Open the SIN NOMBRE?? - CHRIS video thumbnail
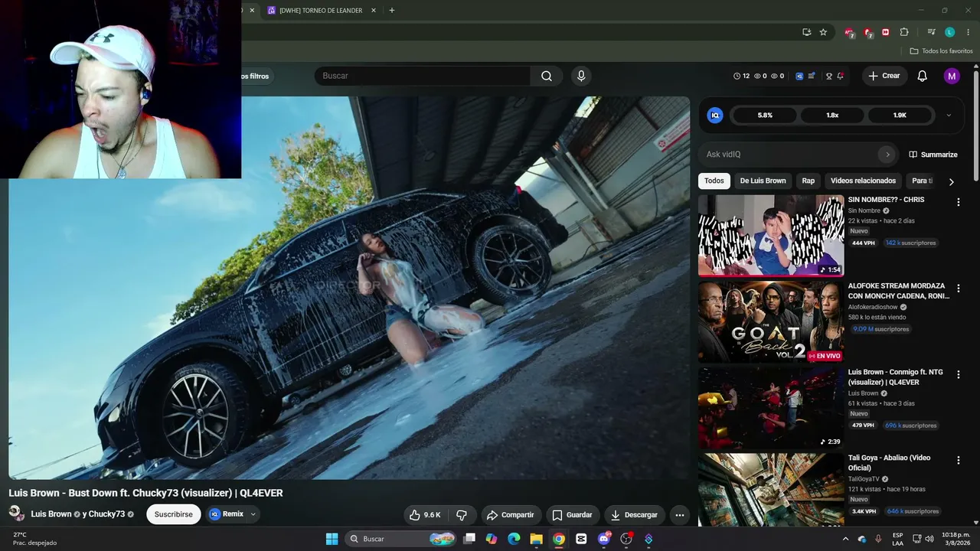 pos(771,235)
